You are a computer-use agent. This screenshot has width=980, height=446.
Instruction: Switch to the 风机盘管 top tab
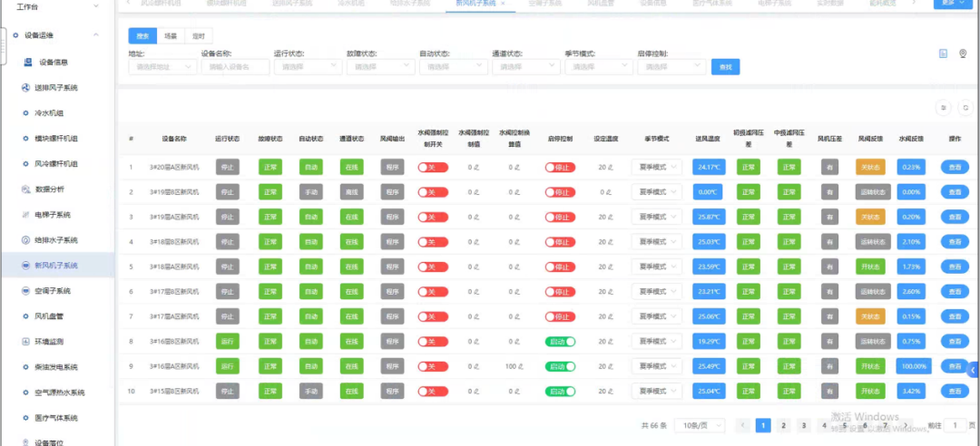[x=600, y=3]
